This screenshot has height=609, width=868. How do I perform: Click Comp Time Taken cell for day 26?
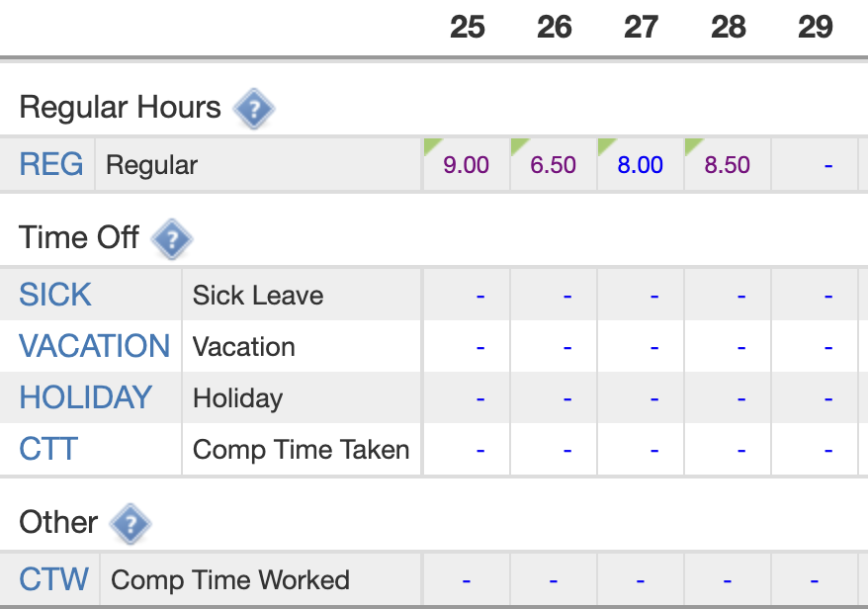[x=567, y=449]
